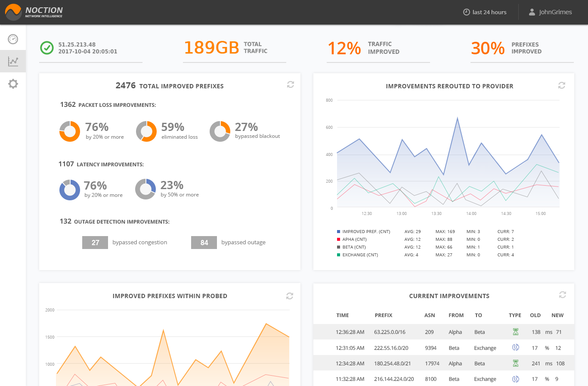Toggle the BETA (CNT) legend series
The image size is (588, 386).
[352, 247]
